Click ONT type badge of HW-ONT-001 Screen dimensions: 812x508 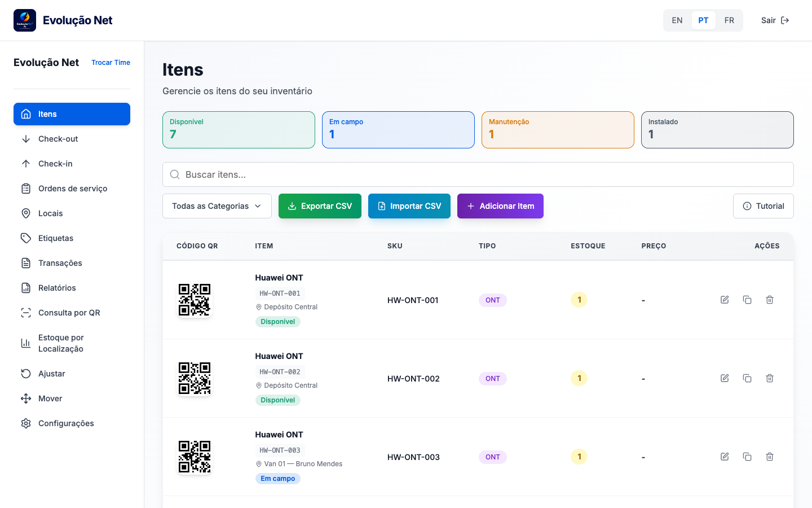coord(493,300)
